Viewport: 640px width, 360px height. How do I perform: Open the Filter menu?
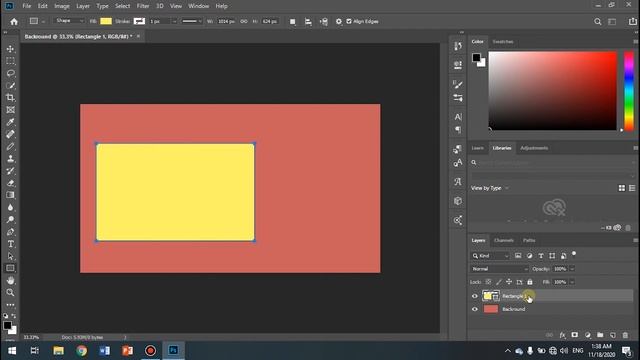pyautogui.click(x=143, y=6)
